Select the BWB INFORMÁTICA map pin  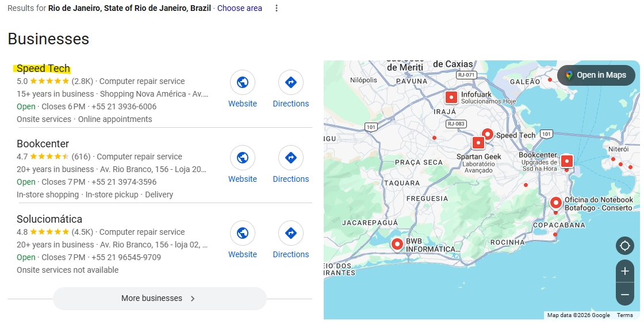click(397, 244)
